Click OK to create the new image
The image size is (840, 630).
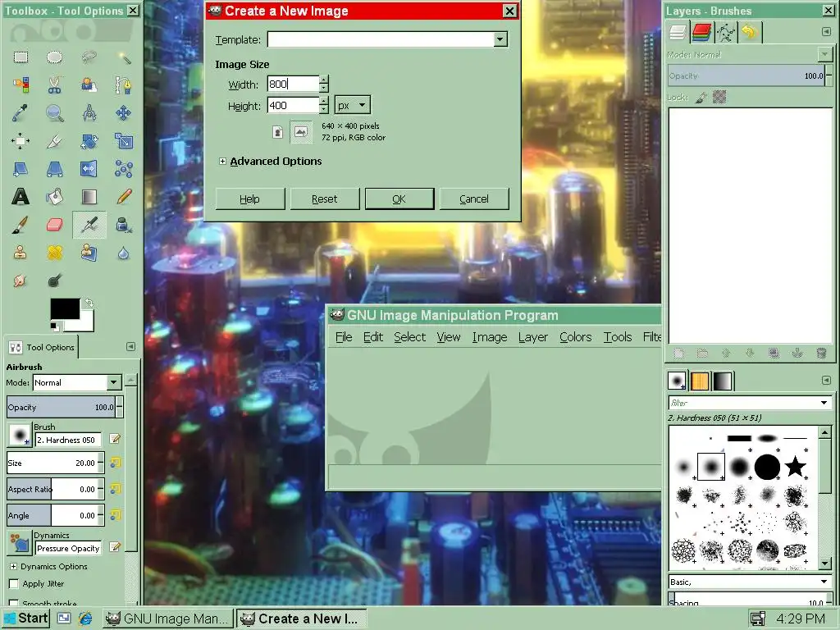click(399, 199)
